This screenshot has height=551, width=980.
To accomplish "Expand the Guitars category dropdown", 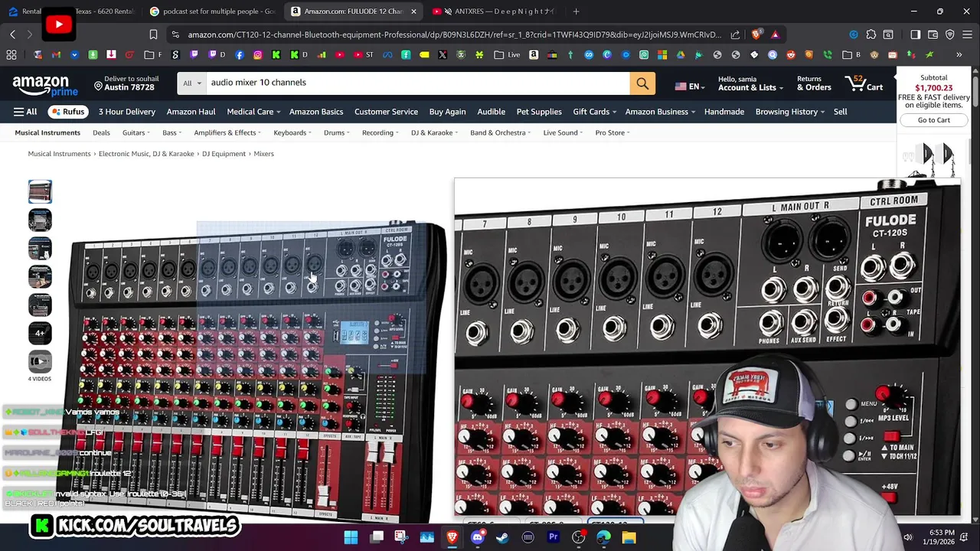I will click(x=136, y=132).
